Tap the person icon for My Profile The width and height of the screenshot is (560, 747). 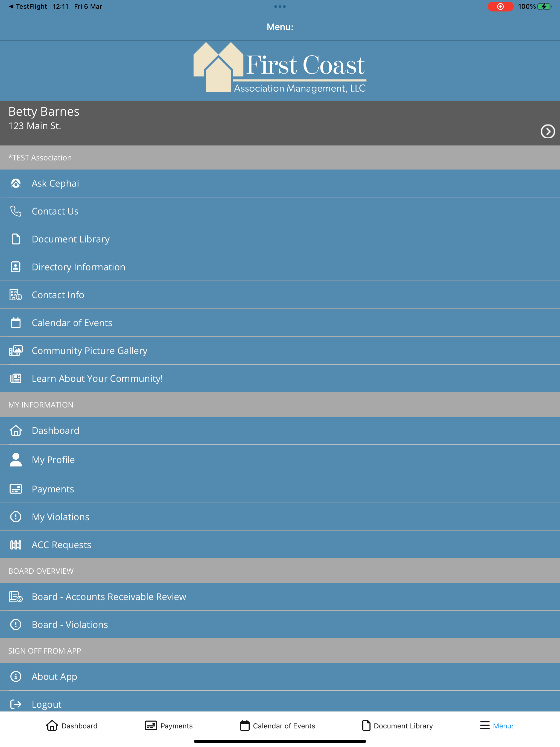click(16, 460)
